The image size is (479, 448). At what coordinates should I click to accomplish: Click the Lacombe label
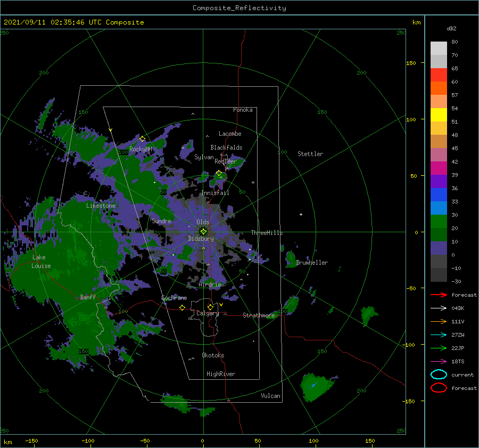[230, 134]
